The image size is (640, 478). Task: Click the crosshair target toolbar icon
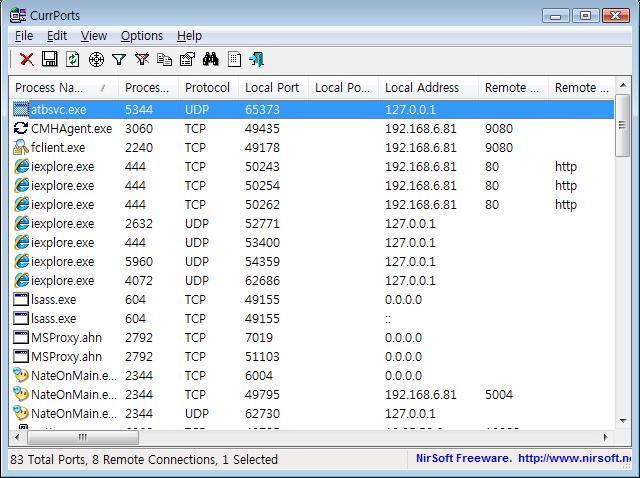tap(96, 60)
